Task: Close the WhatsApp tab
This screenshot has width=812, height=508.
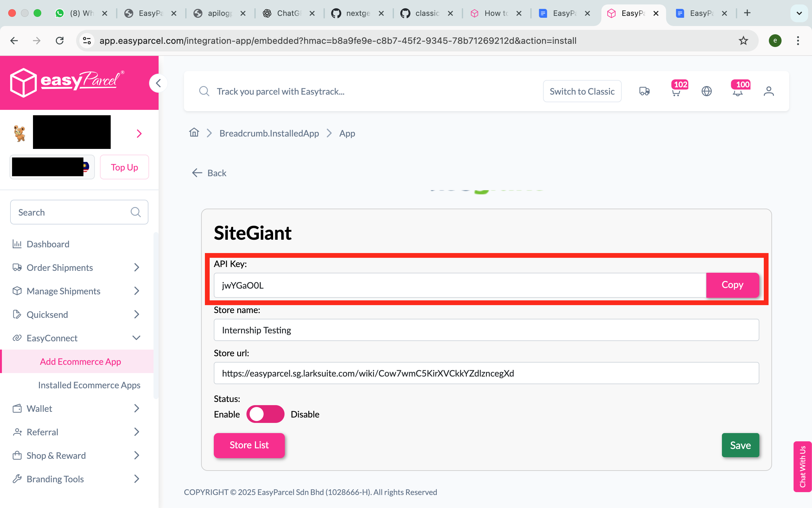Action: [x=105, y=13]
